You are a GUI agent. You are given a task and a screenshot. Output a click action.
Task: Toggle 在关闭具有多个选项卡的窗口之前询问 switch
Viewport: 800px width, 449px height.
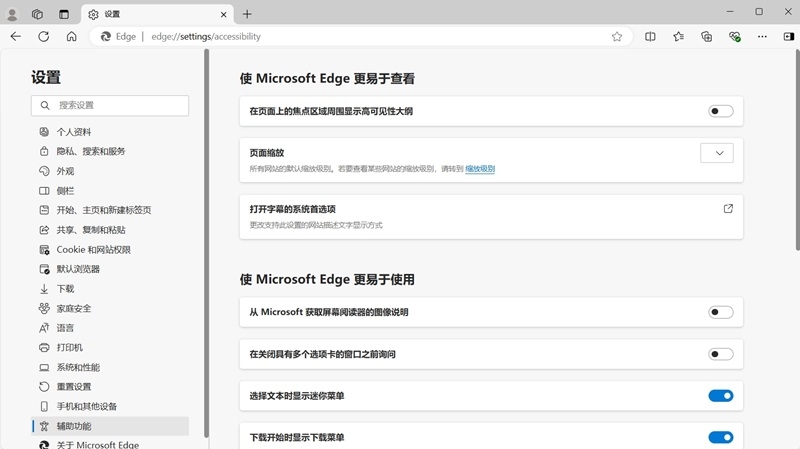[x=720, y=354]
